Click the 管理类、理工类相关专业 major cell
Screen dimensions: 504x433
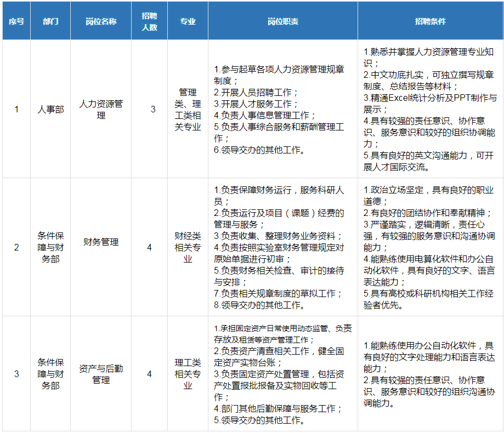(188, 110)
